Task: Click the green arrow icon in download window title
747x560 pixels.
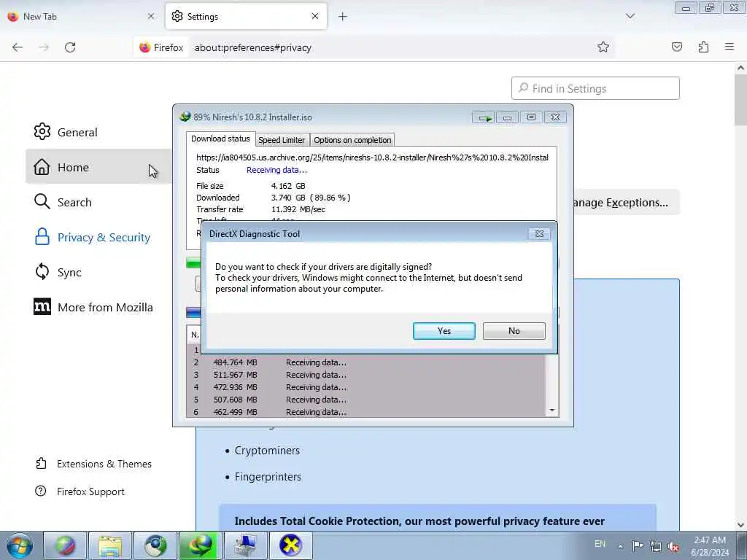Action: point(484,117)
